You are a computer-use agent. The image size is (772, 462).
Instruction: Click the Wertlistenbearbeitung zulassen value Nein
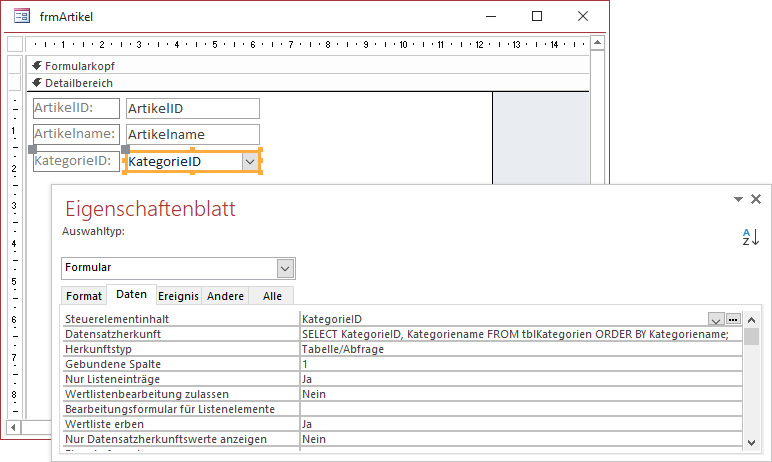[521, 394]
